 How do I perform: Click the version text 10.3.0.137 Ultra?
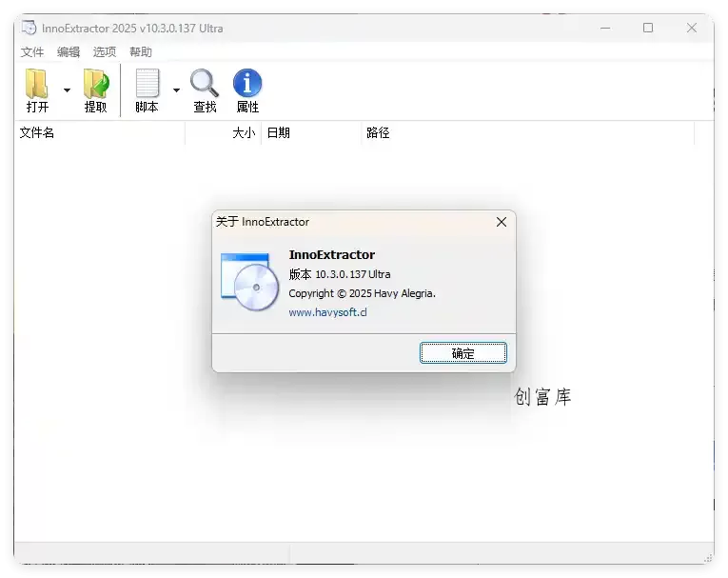(353, 274)
